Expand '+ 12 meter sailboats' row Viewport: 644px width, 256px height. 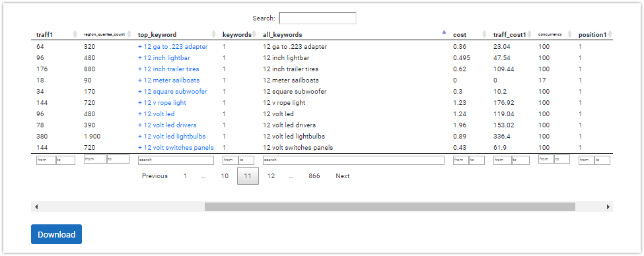pyautogui.click(x=169, y=80)
